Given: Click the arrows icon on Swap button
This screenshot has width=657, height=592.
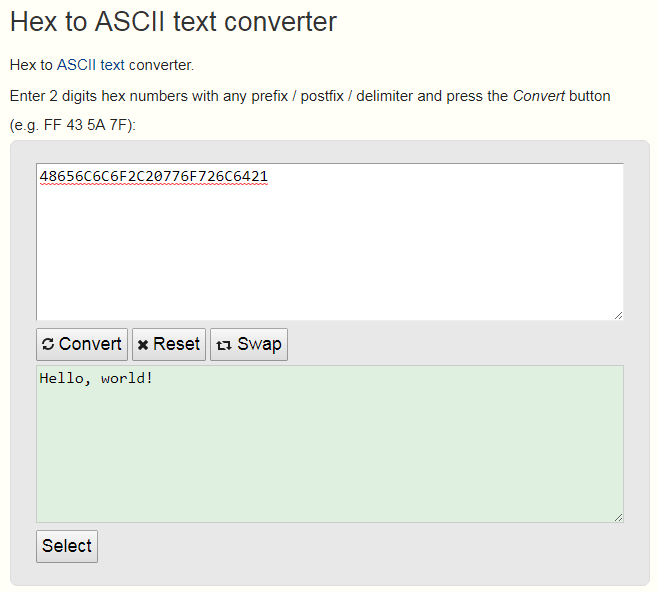Looking at the screenshot, I should 223,344.
